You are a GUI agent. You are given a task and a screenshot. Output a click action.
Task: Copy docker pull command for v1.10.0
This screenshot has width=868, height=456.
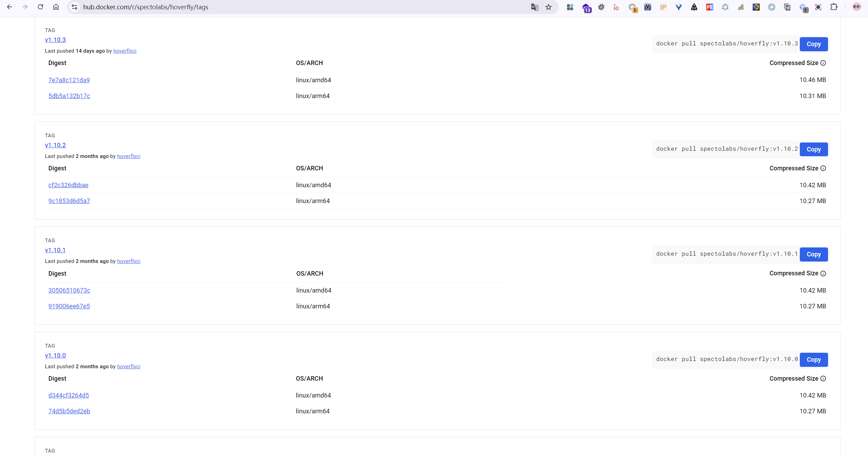pyautogui.click(x=814, y=359)
